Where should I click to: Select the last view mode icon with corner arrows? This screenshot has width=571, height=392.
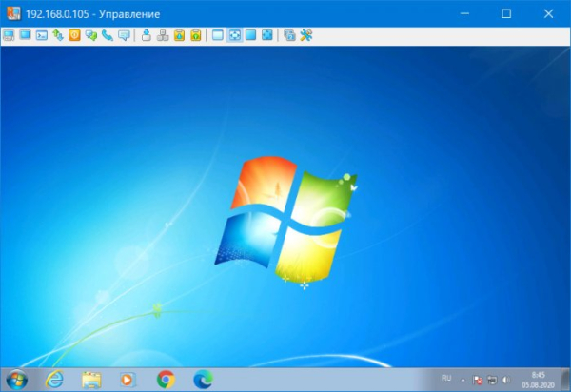click(x=266, y=35)
